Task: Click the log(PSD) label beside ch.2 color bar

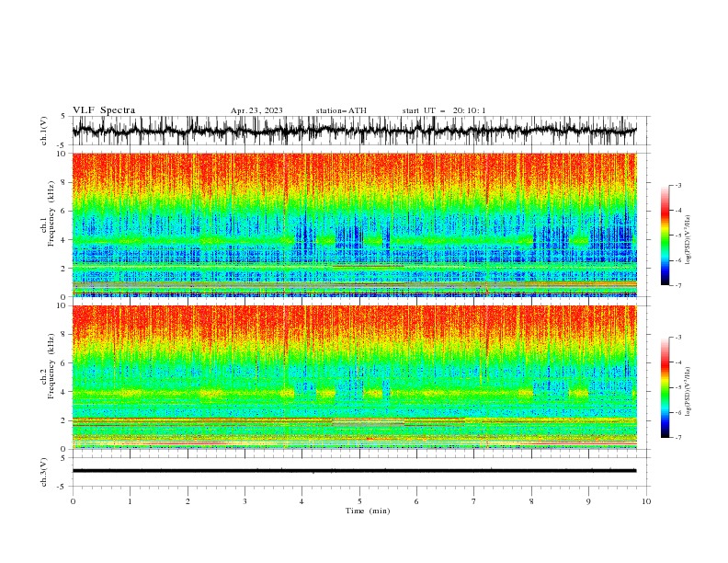Action: click(x=688, y=392)
